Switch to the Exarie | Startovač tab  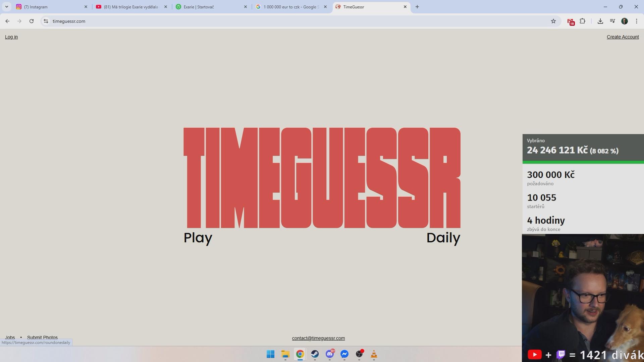210,7
